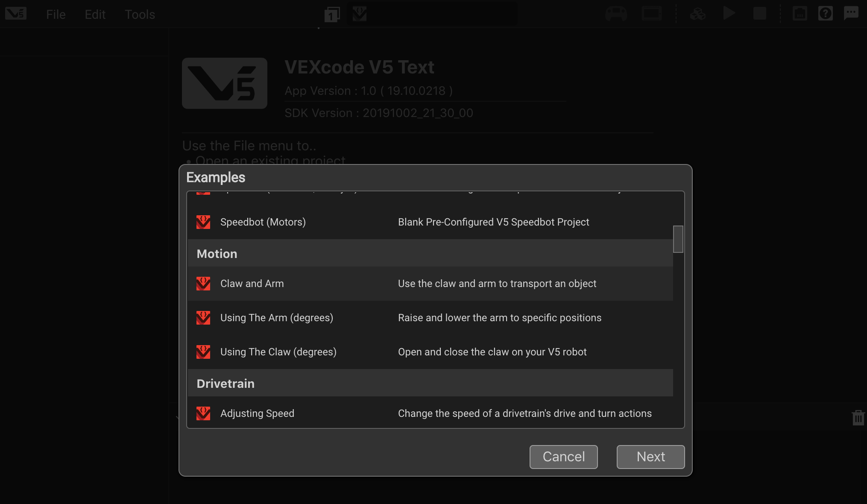Click the VEXcode V5 logo
The width and height of the screenshot is (867, 504).
click(15, 13)
